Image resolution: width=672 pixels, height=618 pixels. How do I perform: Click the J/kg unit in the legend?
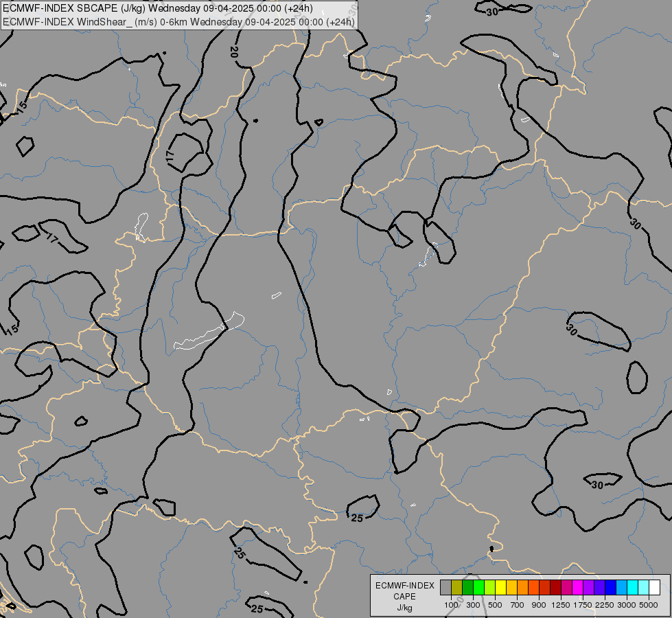pos(404,608)
